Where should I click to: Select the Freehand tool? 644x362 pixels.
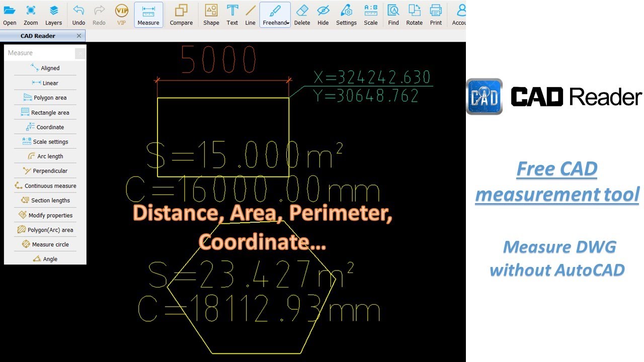(x=274, y=15)
